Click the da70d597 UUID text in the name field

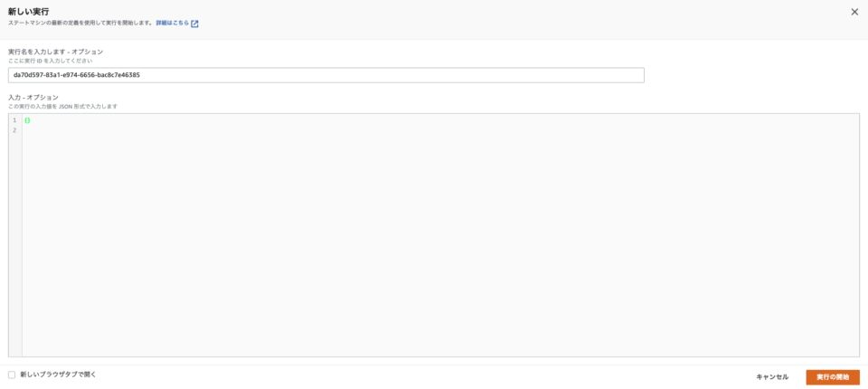[x=77, y=75]
